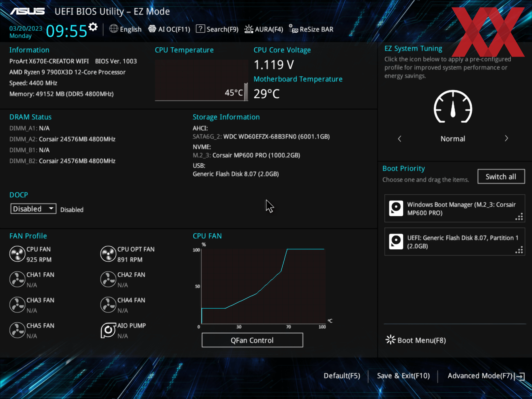The height and width of the screenshot is (399, 532).
Task: Click BIOS Ver. 1003 text
Action: (116, 61)
